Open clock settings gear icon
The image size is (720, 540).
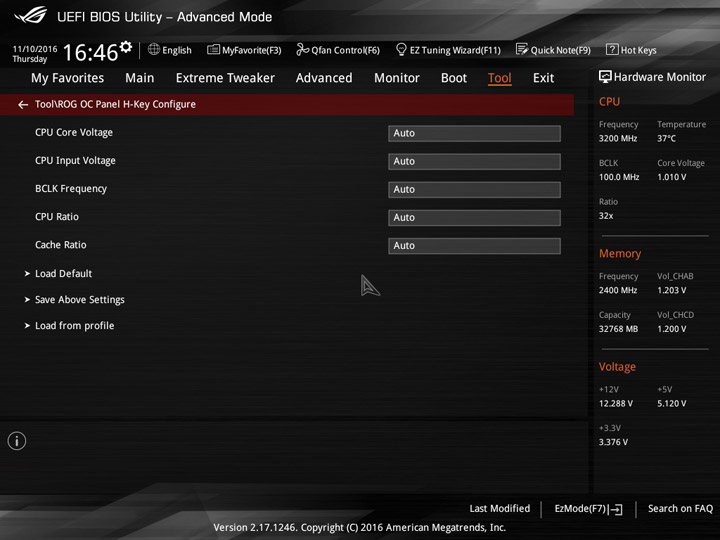[126, 47]
